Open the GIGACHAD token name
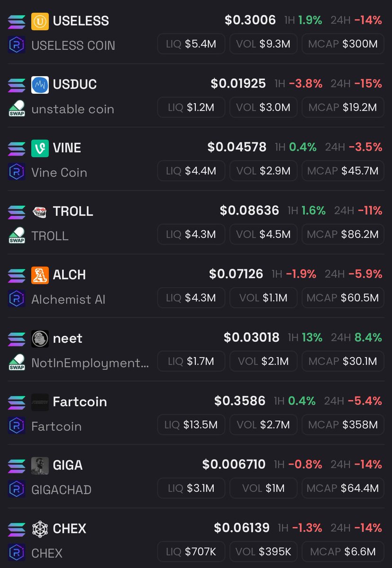 tap(61, 489)
